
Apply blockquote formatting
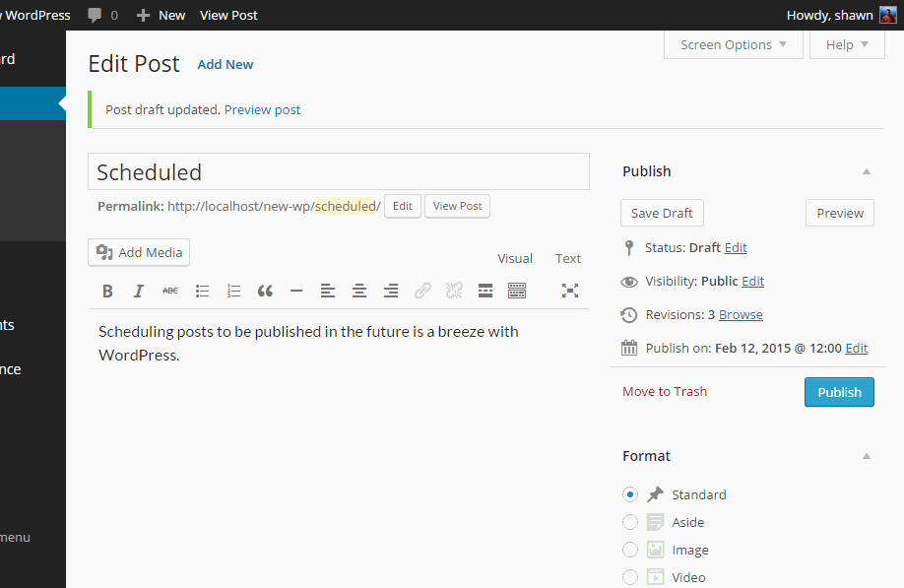pyautogui.click(x=265, y=292)
